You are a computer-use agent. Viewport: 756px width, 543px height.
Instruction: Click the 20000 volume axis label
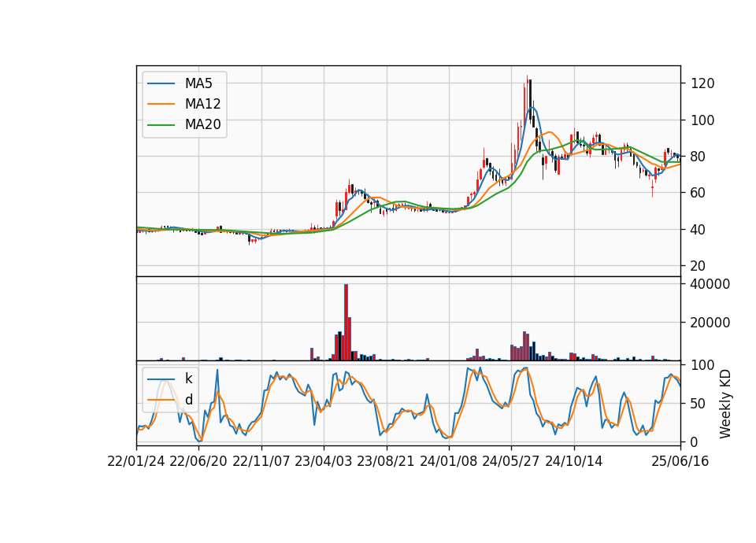pos(710,323)
